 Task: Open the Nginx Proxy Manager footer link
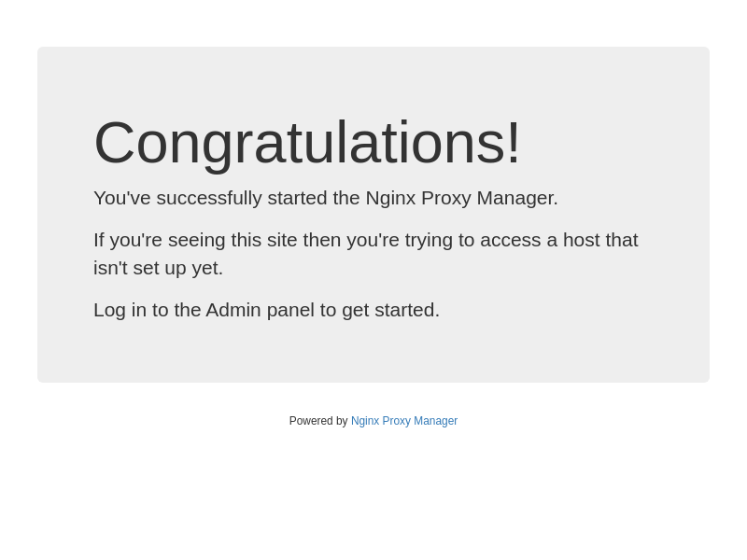click(x=403, y=421)
